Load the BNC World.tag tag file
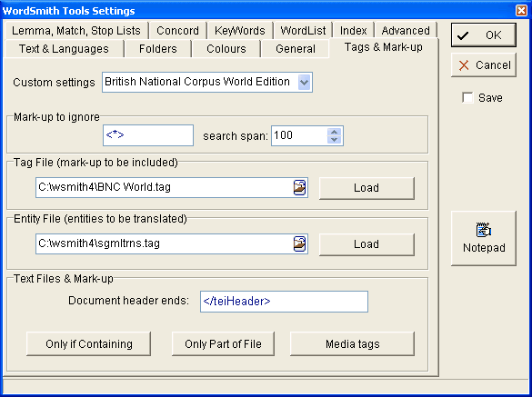This screenshot has width=532, height=397. point(366,188)
